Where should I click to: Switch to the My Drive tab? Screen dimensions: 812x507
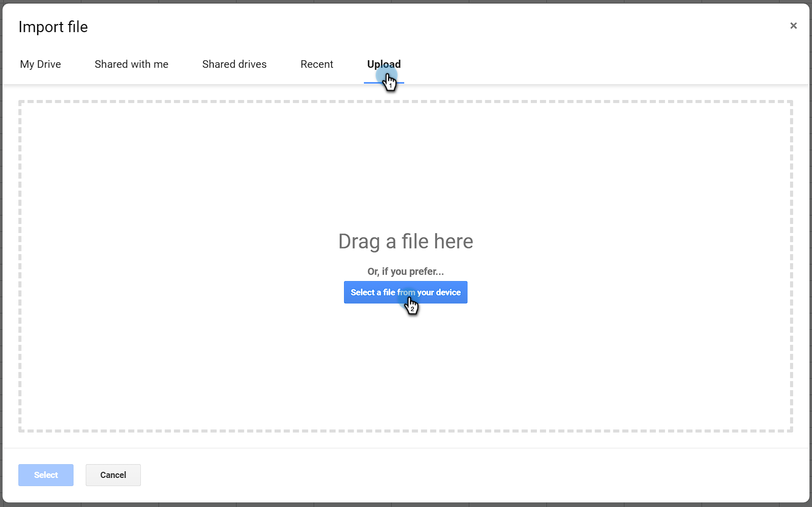tap(40, 64)
